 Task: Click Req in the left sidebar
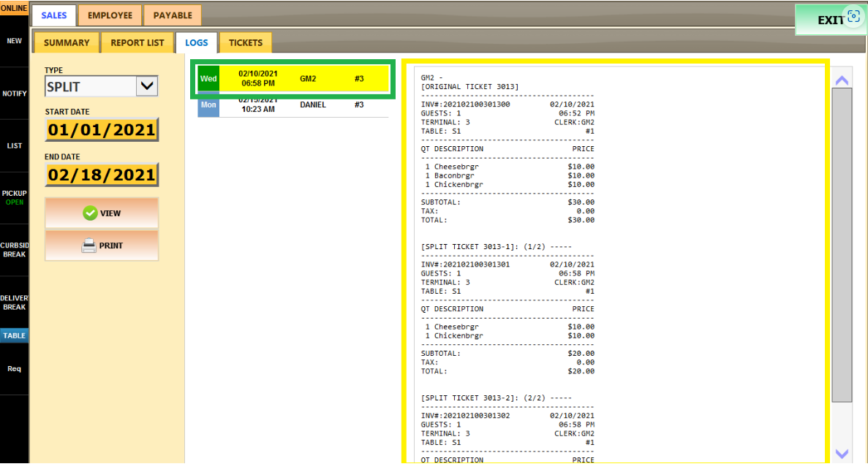(x=14, y=368)
